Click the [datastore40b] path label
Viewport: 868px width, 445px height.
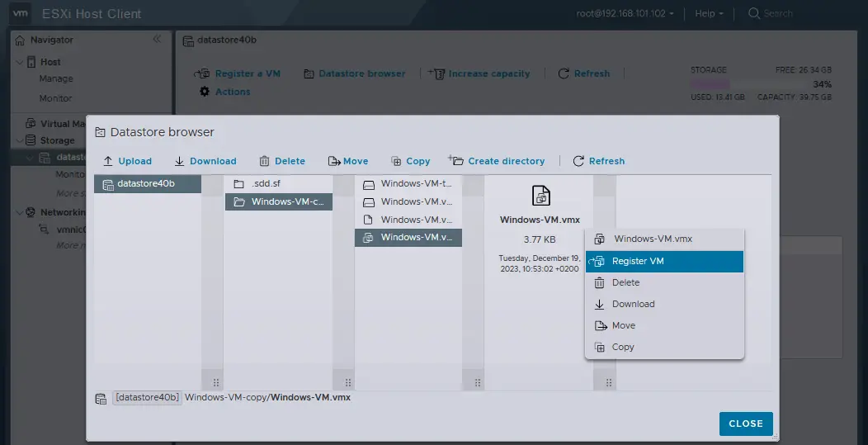pos(147,397)
